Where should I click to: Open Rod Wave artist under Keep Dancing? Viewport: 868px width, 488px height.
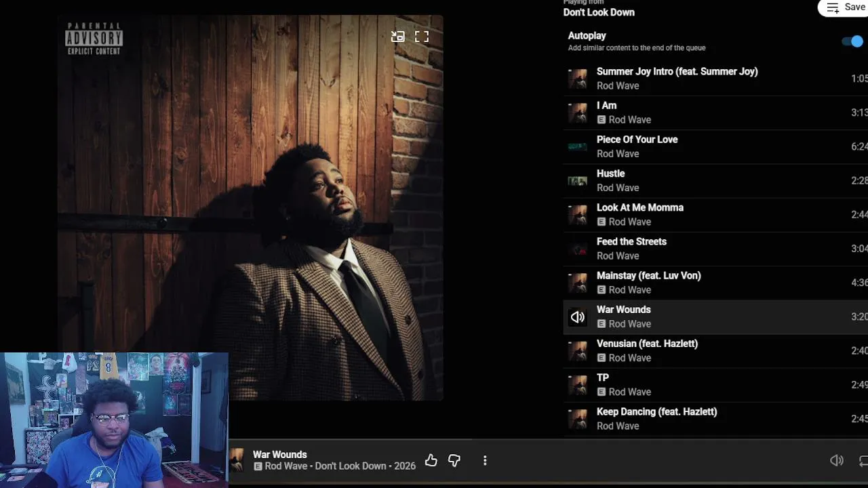(618, 426)
